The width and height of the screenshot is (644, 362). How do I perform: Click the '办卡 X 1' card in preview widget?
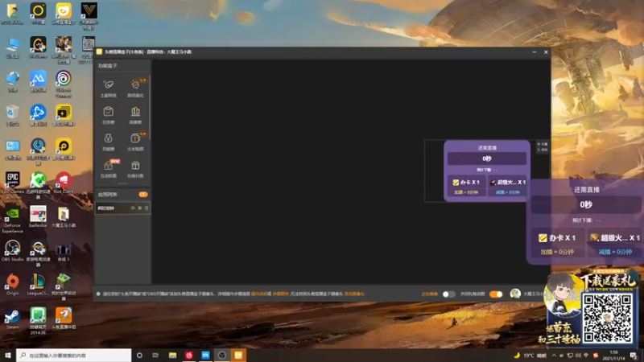click(x=466, y=187)
